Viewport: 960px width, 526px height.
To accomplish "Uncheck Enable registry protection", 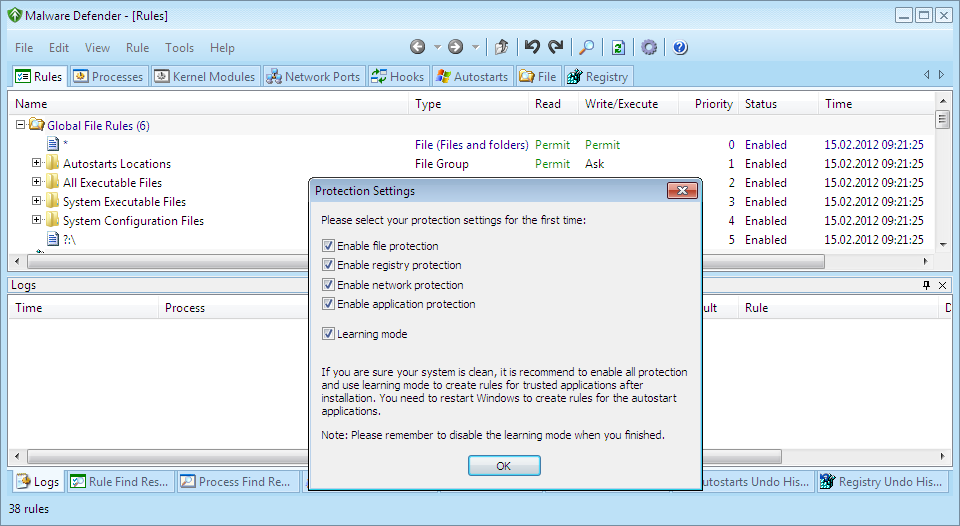I will point(328,265).
